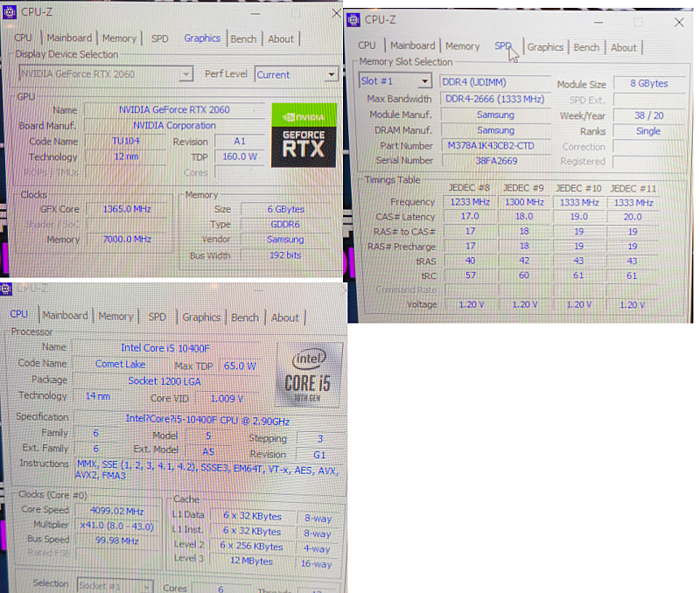Click the JEDEC #9 CAS# Latency 18.0
Screen dimensions: 700x593
pos(524,216)
